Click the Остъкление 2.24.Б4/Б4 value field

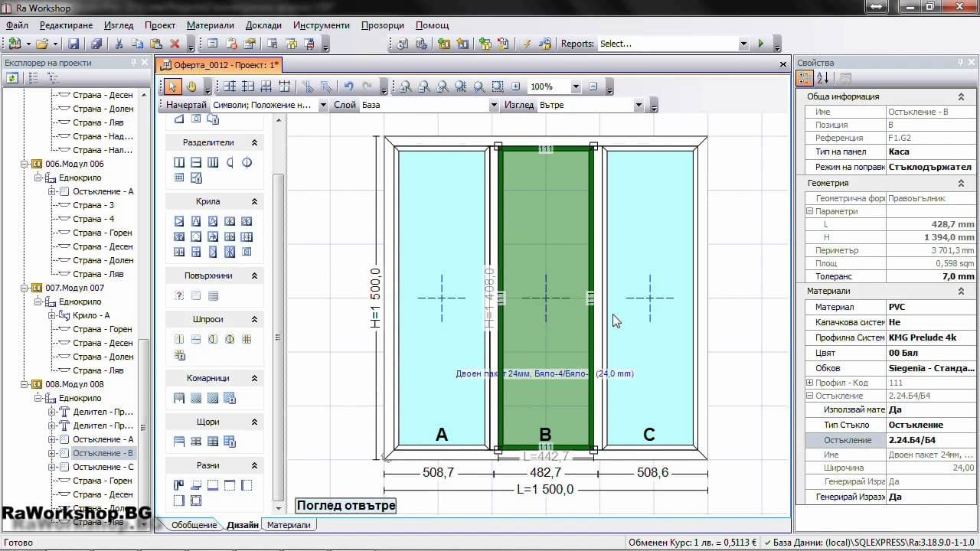tap(932, 440)
